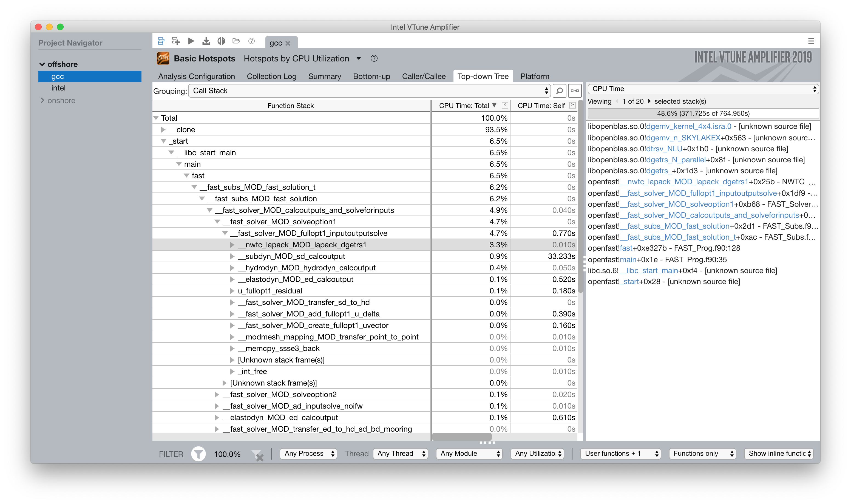This screenshot has height=504, width=851.
Task: Switch to the Platform tab
Action: click(535, 77)
